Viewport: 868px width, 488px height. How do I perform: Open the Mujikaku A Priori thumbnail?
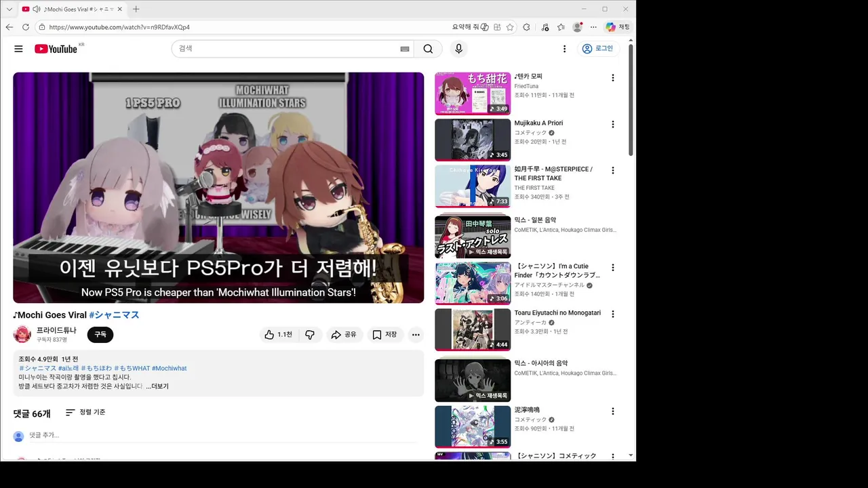pyautogui.click(x=473, y=140)
